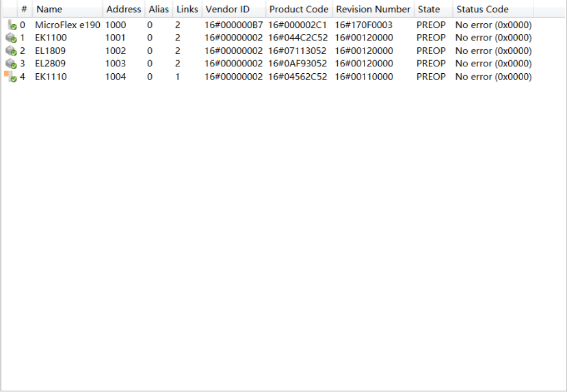Click the index number 3 cell
567x392 pixels.
[23, 64]
